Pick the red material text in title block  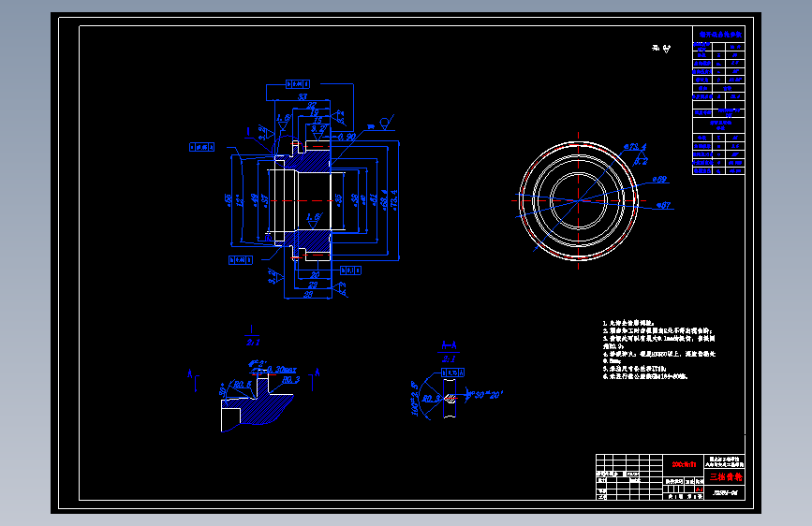[x=684, y=464]
